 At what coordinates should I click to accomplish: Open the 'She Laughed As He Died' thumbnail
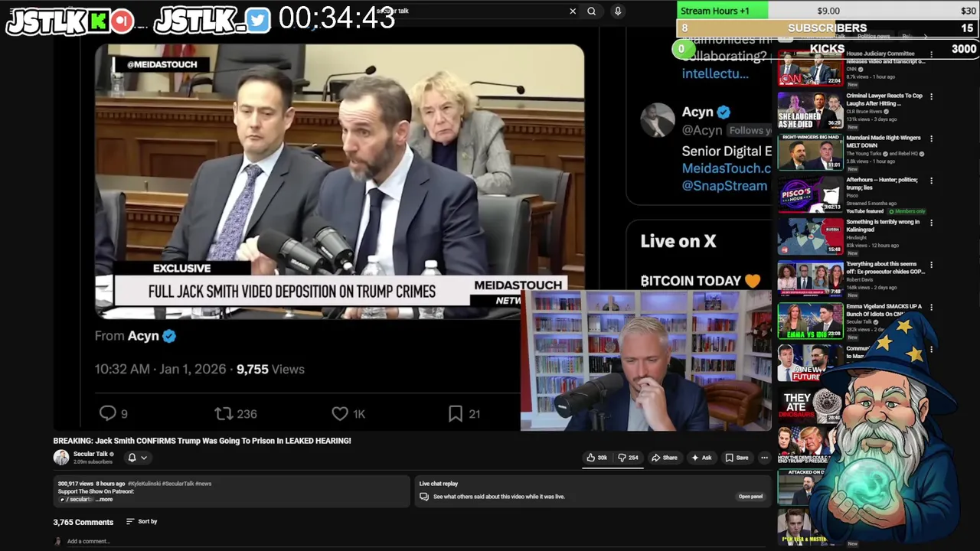click(810, 110)
